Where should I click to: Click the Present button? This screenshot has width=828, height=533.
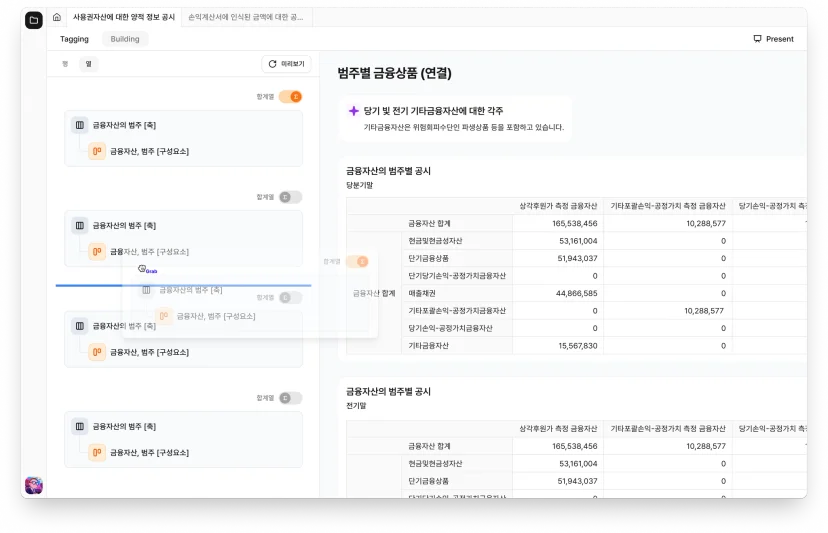point(774,39)
